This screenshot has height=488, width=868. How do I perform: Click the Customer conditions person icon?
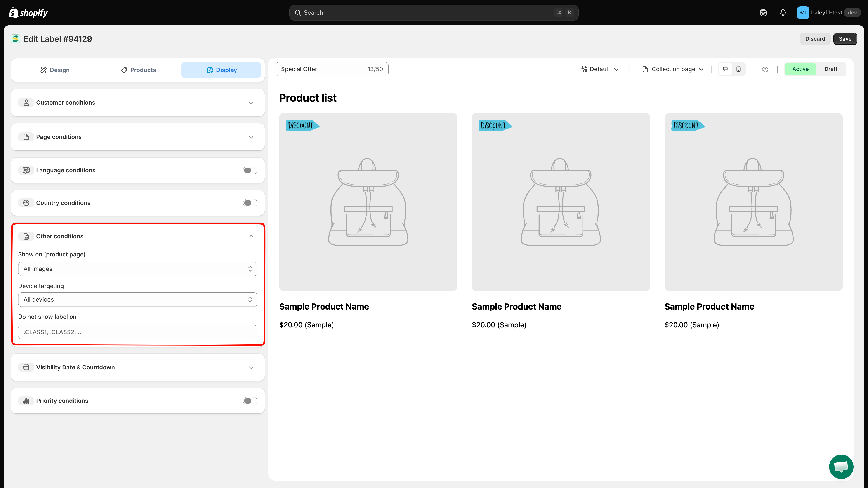[x=26, y=102]
